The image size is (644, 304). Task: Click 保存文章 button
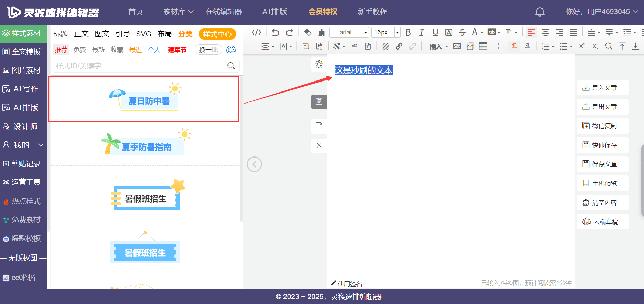pyautogui.click(x=603, y=164)
